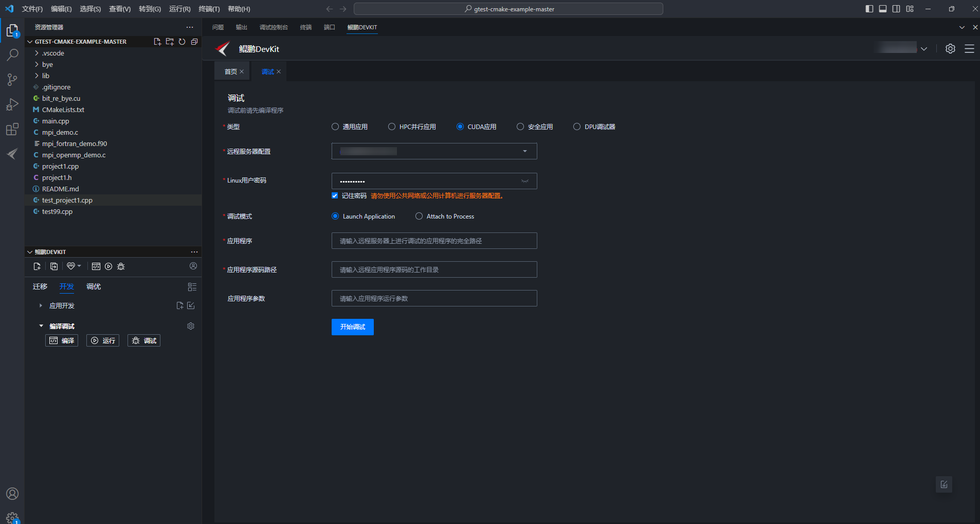Image resolution: width=980 pixels, height=524 pixels.
Task: Click the user account icon in the DevKit panel
Action: pyautogui.click(x=193, y=266)
